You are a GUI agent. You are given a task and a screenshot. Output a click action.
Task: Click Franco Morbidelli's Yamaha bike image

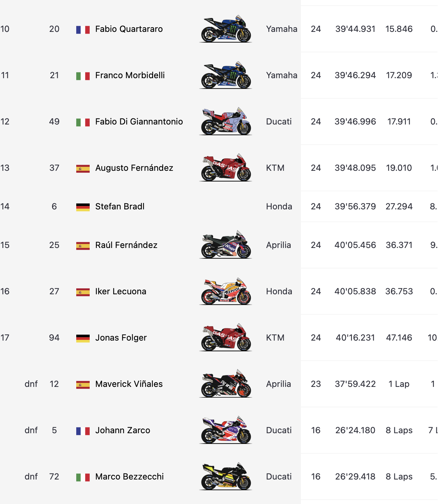225,75
